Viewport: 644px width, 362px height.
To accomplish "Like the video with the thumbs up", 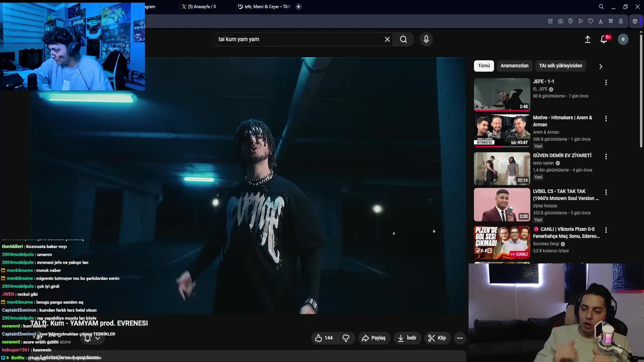I will tap(324, 338).
